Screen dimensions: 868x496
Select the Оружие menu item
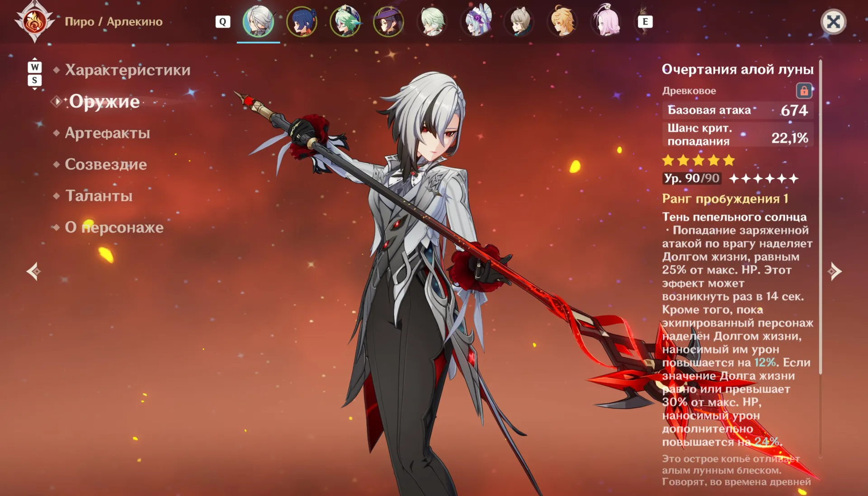[104, 101]
